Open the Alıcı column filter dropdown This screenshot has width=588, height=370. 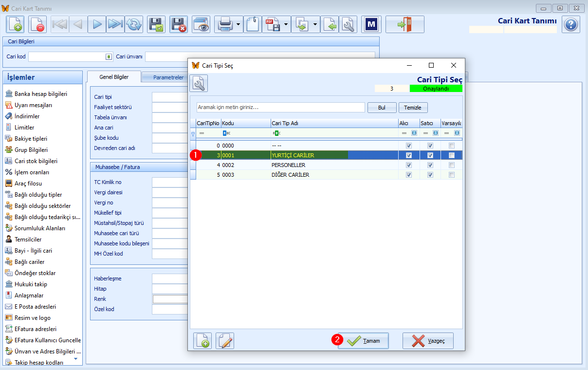[x=414, y=133]
